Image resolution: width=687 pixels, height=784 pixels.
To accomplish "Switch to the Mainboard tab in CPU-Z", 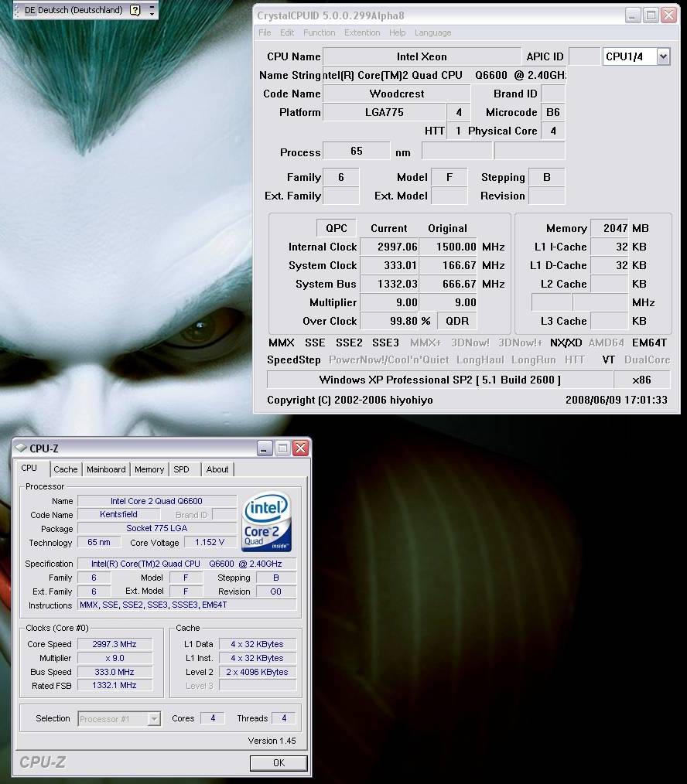I will 106,469.
